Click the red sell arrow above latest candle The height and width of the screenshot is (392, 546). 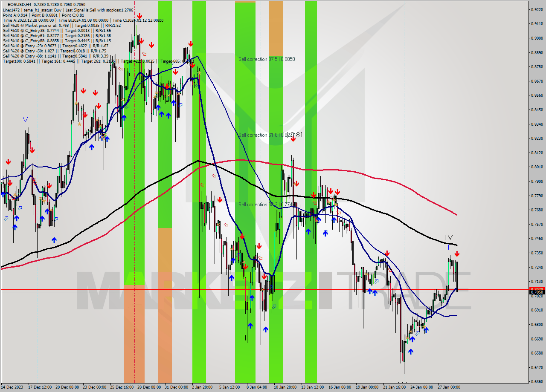(457, 254)
